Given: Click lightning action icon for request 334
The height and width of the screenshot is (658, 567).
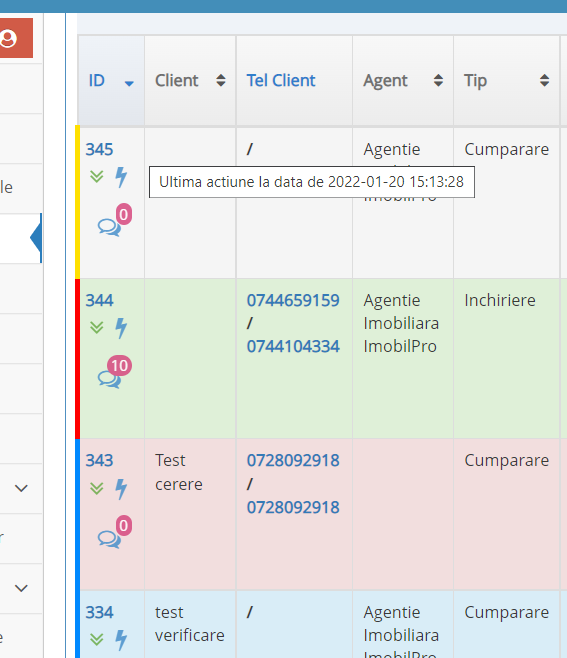Looking at the screenshot, I should (121, 640).
